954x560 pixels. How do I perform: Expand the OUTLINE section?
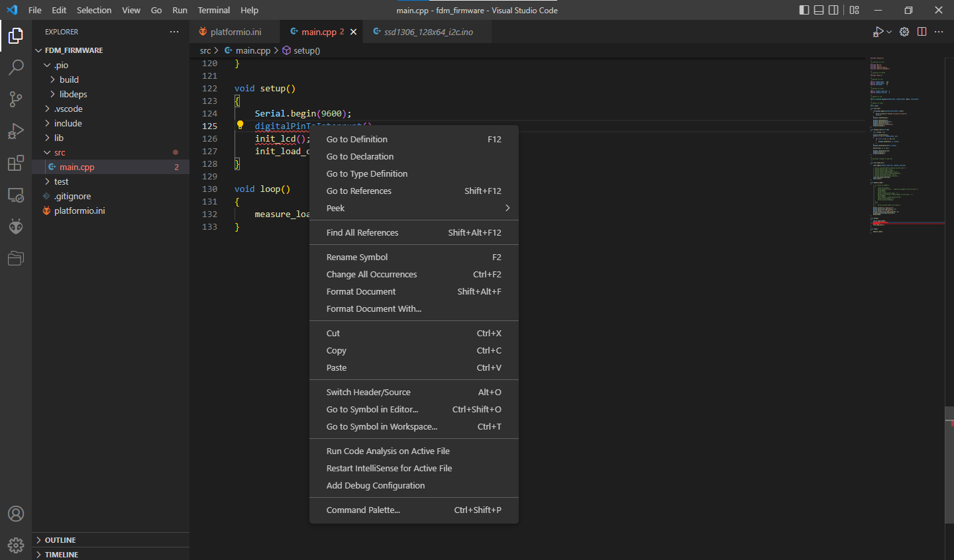(x=111, y=540)
